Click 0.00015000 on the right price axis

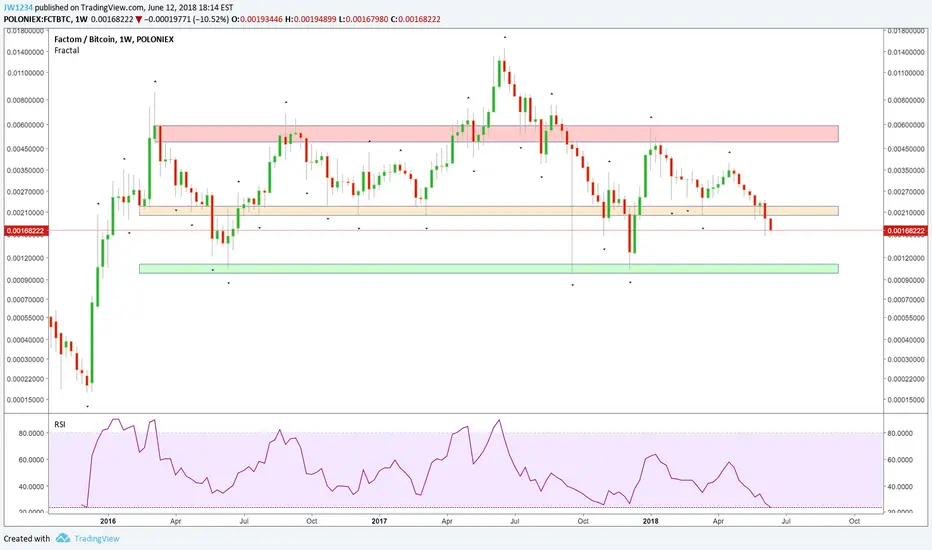tap(906, 400)
